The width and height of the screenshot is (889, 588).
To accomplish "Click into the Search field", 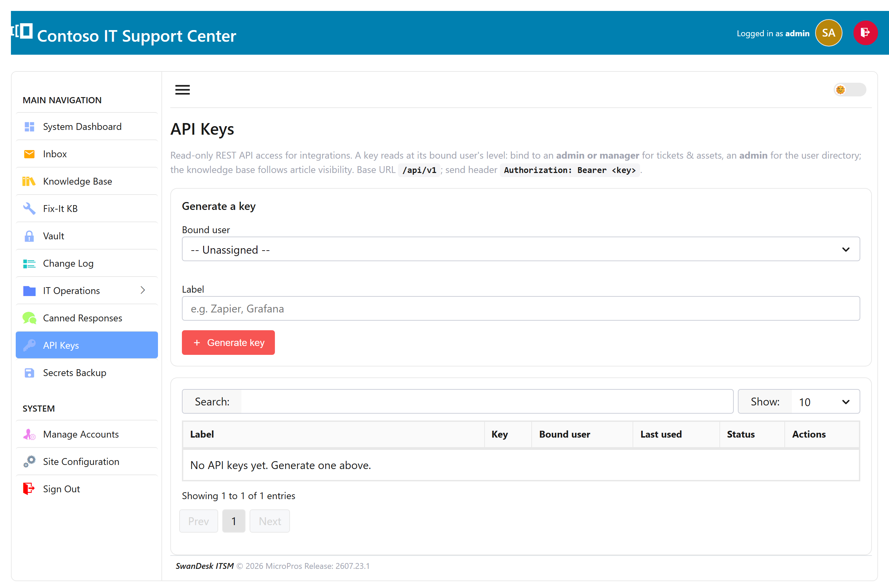I will coord(487,402).
